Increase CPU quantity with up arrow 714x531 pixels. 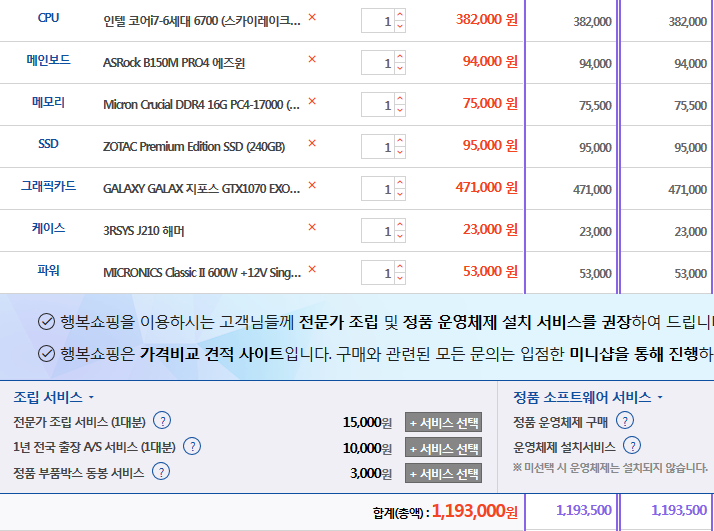coord(400,15)
